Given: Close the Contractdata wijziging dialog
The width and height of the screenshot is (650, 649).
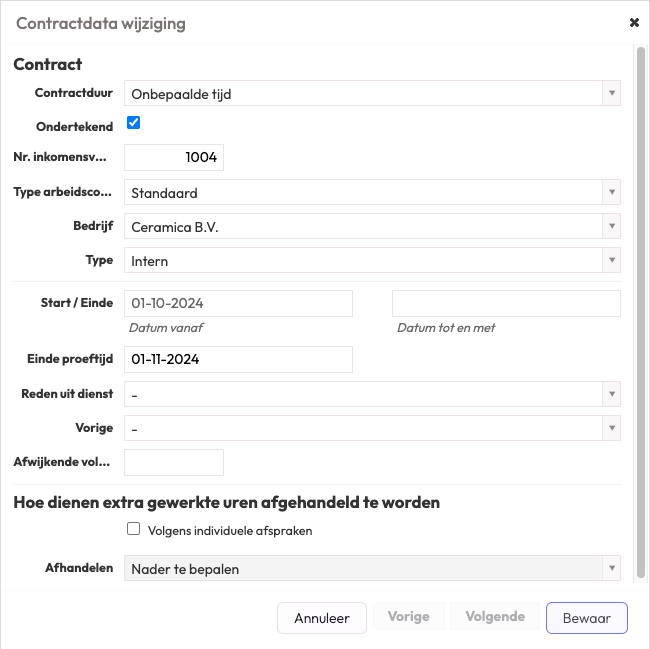Looking at the screenshot, I should (x=634, y=22).
